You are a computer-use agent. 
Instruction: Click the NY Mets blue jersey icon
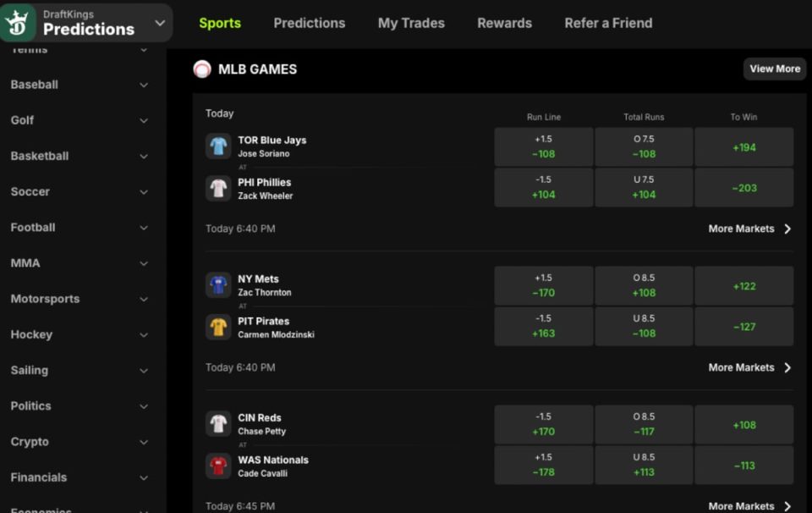pyautogui.click(x=218, y=285)
